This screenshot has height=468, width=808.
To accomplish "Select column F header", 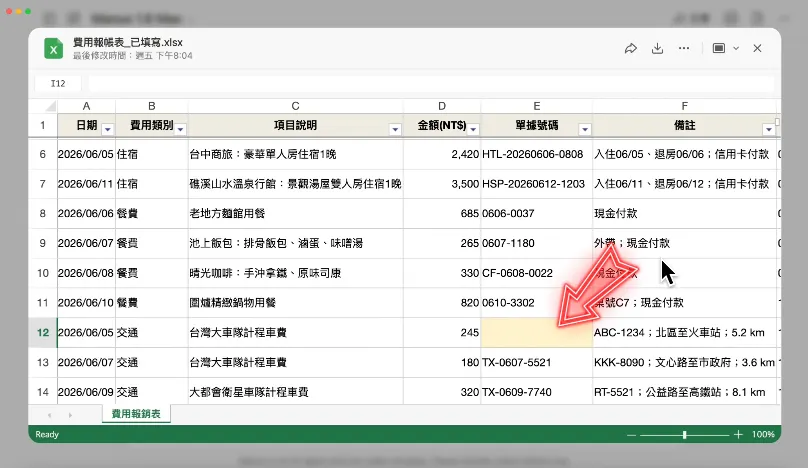I will pos(684,106).
